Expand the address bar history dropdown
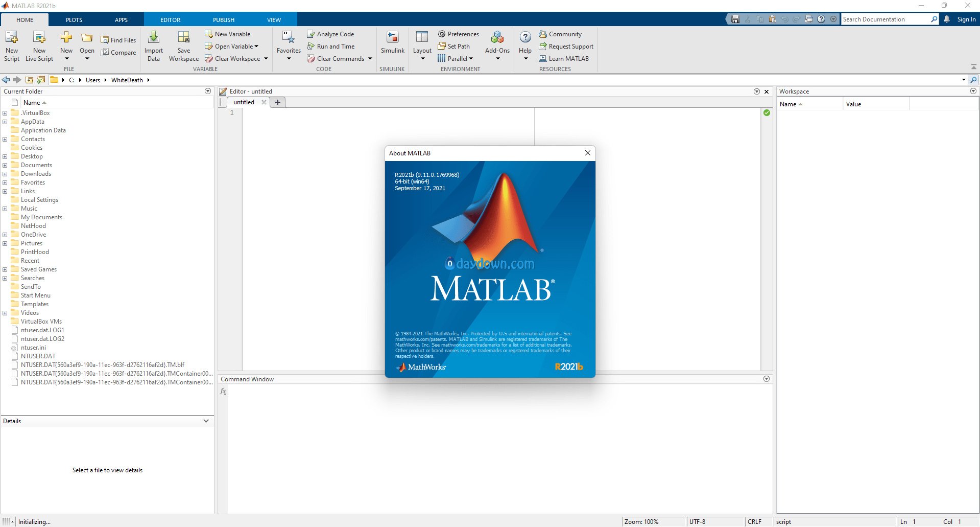 964,80
